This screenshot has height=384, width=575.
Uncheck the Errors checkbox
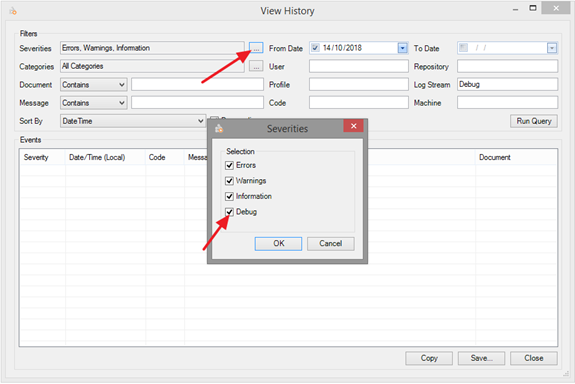pyautogui.click(x=230, y=165)
